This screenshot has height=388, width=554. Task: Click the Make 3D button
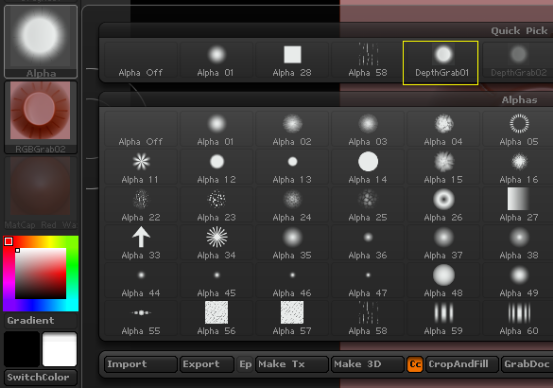367,364
